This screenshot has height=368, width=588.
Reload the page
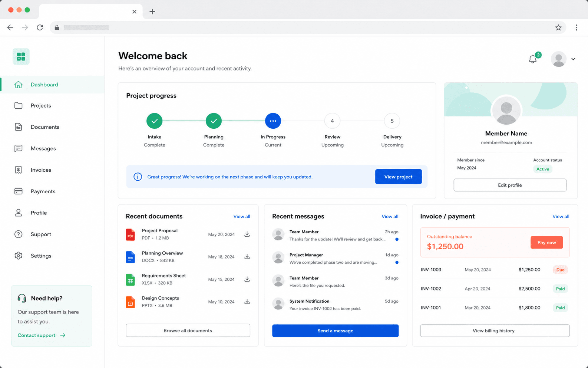(40, 27)
